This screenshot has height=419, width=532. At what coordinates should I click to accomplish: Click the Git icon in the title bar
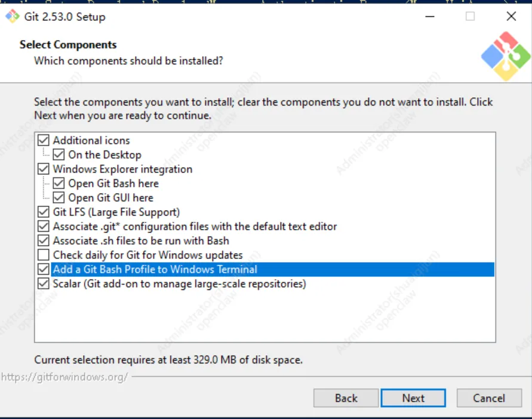pos(11,17)
